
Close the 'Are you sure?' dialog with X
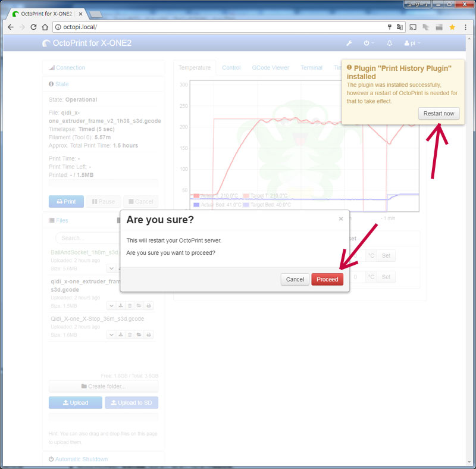point(340,218)
